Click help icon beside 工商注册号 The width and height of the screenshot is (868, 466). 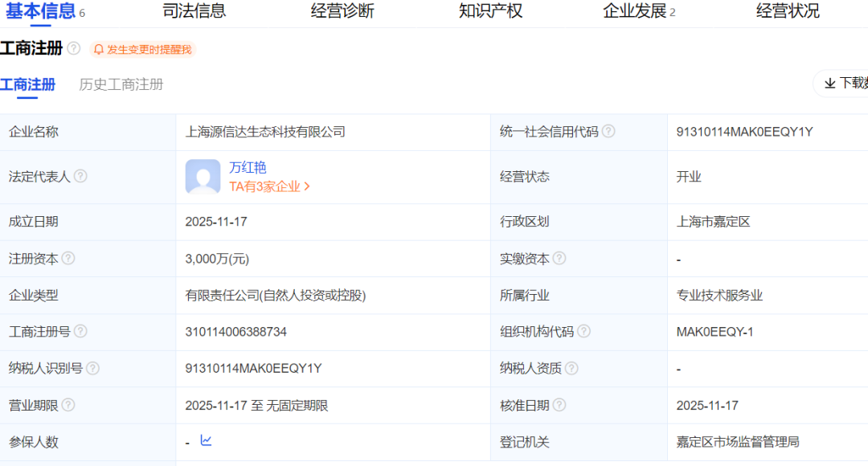point(80,332)
